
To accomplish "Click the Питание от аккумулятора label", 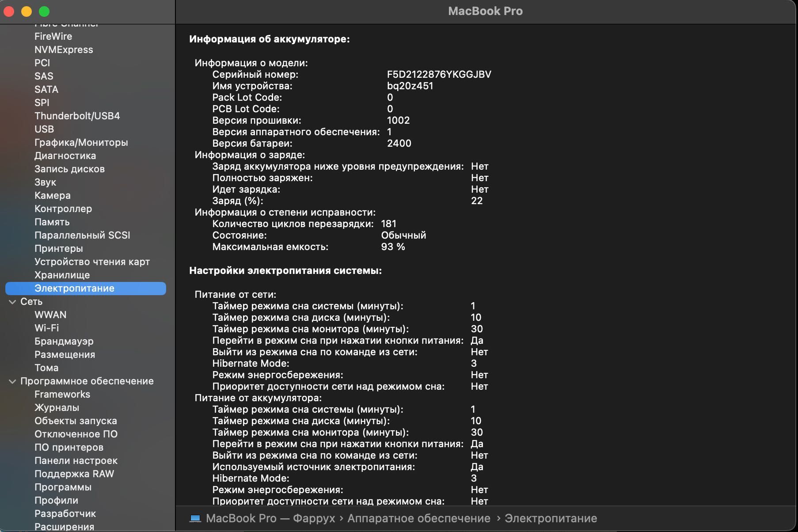I will click(258, 398).
